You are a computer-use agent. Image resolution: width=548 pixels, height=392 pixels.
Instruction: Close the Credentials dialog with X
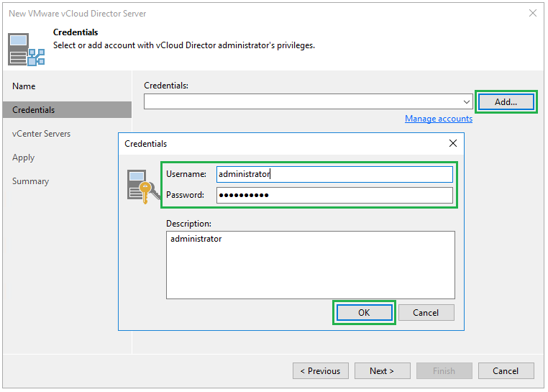coord(453,143)
